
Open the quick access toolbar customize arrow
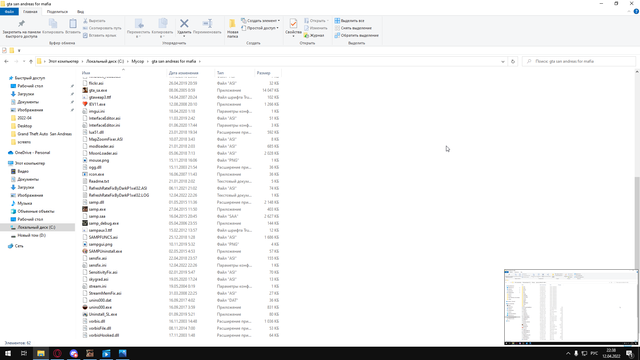19,51
